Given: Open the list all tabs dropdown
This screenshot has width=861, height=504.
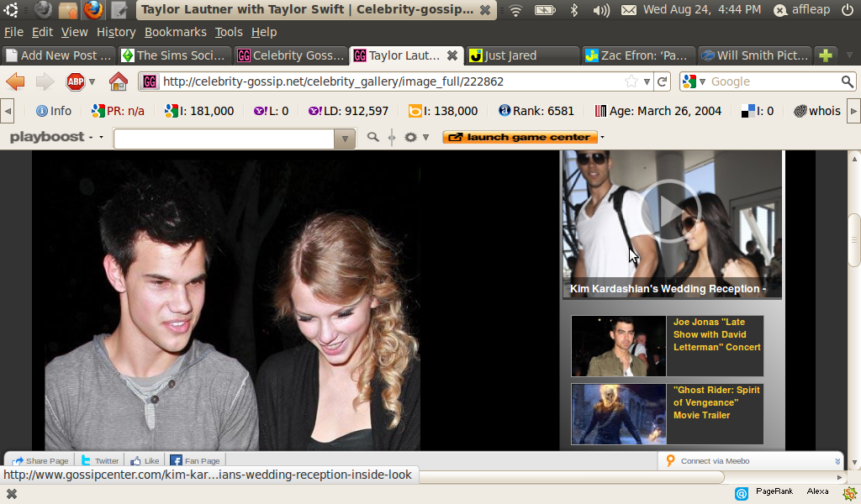Looking at the screenshot, I should pos(849,55).
